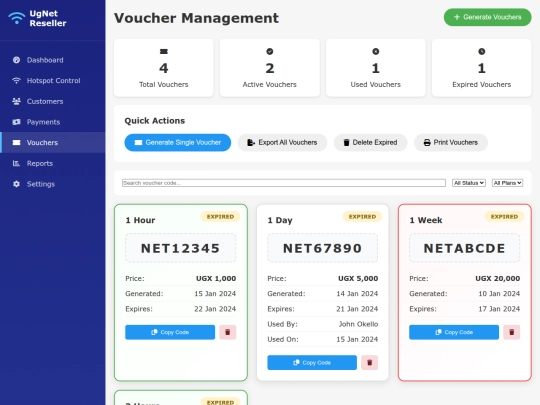Click Used By name John Okello
This screenshot has width=540, height=405.
tap(358, 324)
